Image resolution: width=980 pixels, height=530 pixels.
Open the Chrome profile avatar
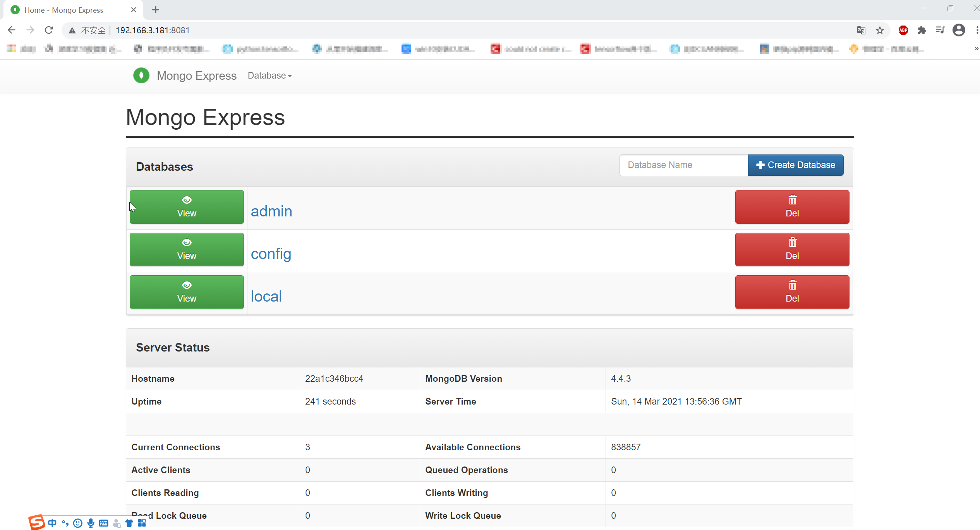click(x=959, y=30)
